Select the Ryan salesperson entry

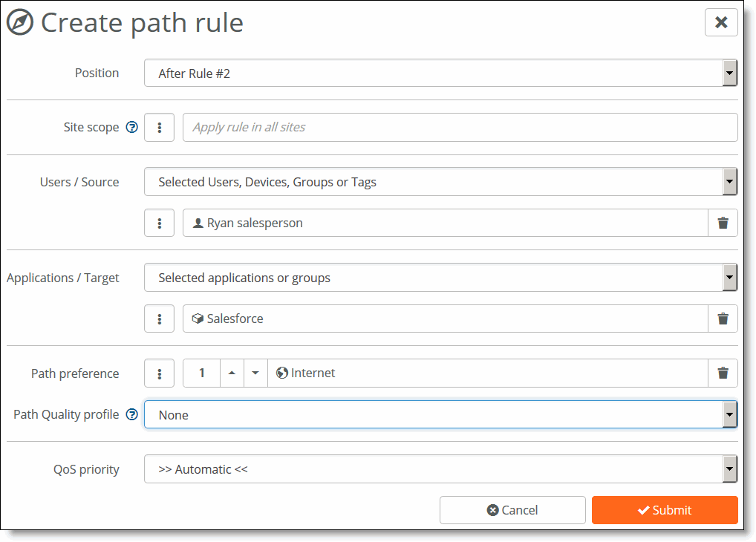click(x=445, y=223)
